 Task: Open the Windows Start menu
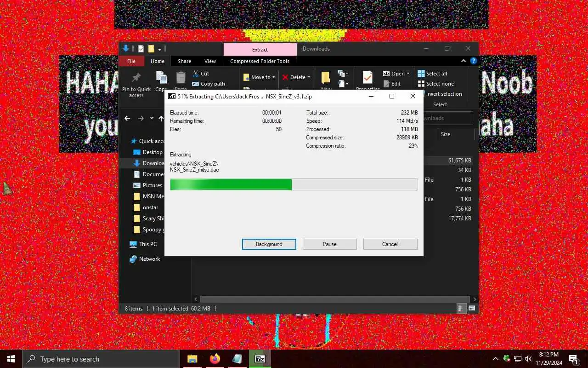[x=11, y=359]
